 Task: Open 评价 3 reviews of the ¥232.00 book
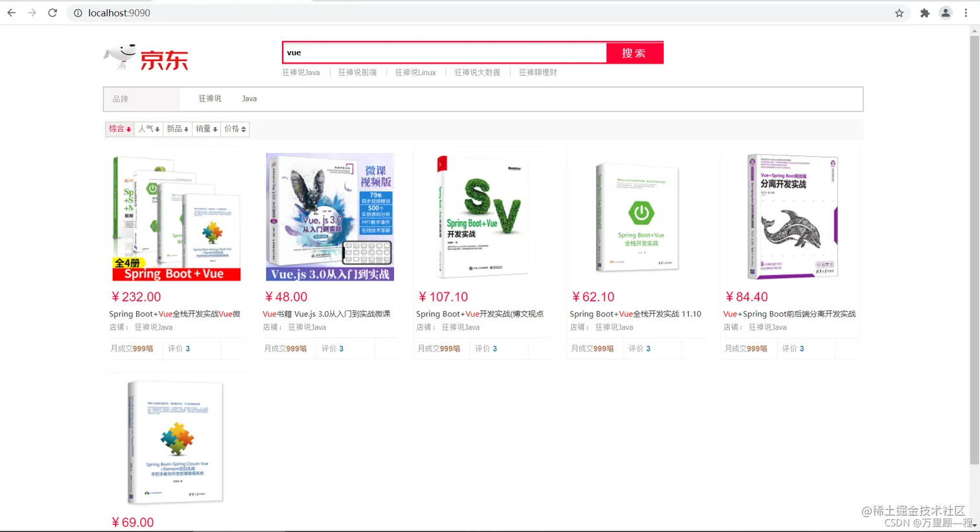[179, 349]
